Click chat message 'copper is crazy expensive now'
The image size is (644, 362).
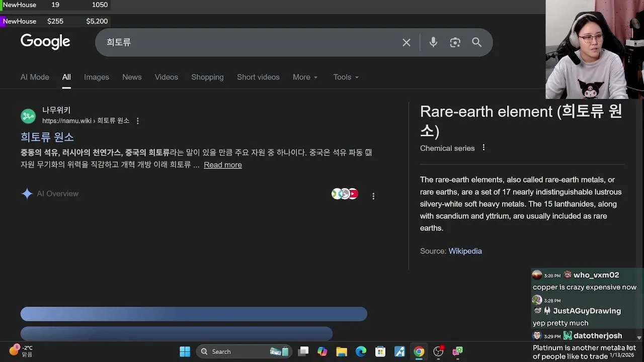click(x=585, y=287)
